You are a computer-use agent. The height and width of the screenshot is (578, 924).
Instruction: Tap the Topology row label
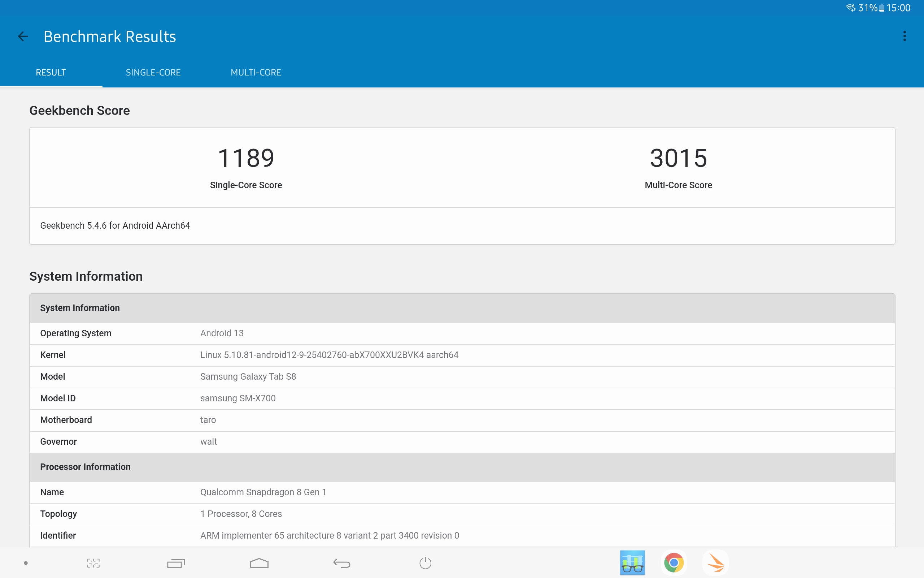(x=58, y=514)
